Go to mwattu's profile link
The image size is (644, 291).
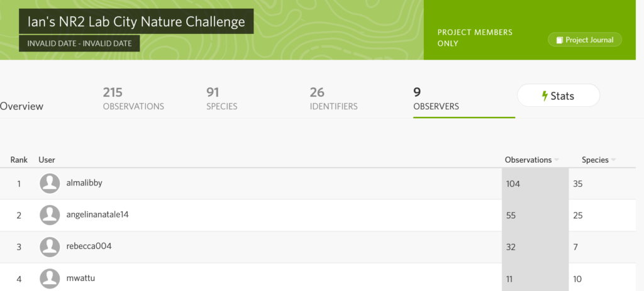tap(79, 277)
